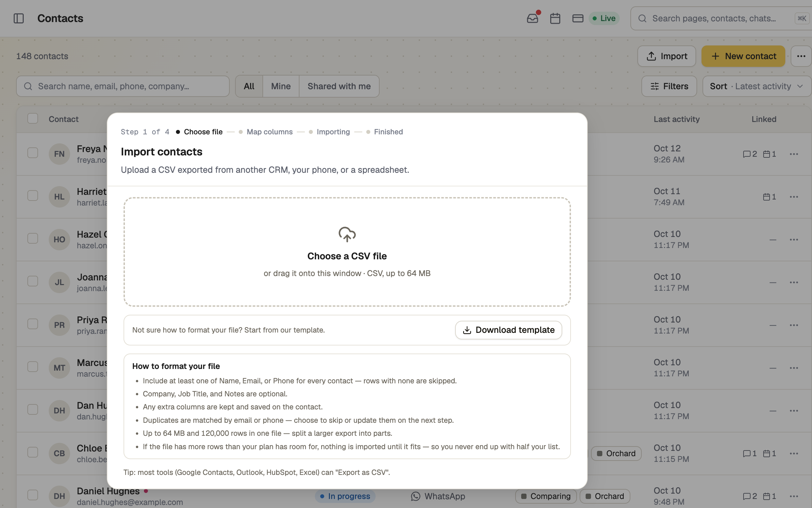The height and width of the screenshot is (508, 812).
Task: Focus the search name, email, phone field
Action: (123, 86)
